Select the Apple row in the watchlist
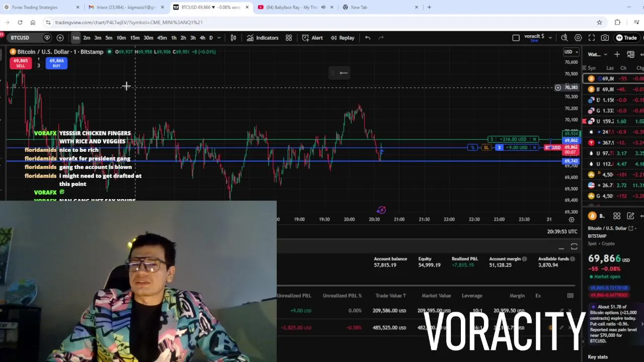The height and width of the screenshot is (362, 644). (x=614, y=132)
